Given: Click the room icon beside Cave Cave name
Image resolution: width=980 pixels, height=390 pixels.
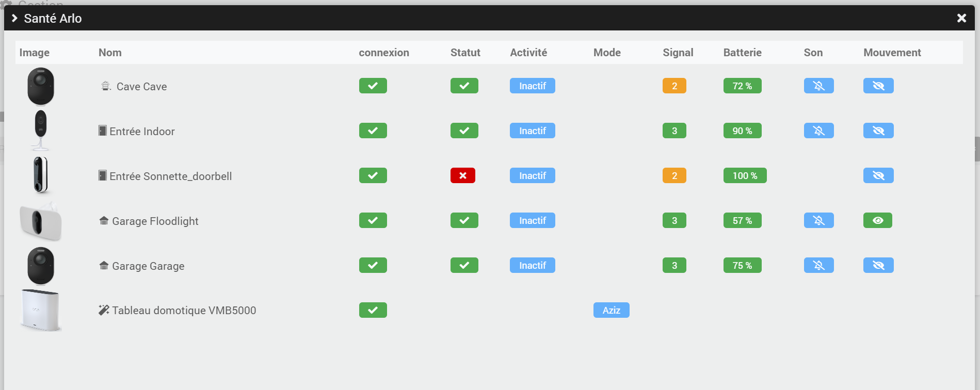Looking at the screenshot, I should (105, 86).
